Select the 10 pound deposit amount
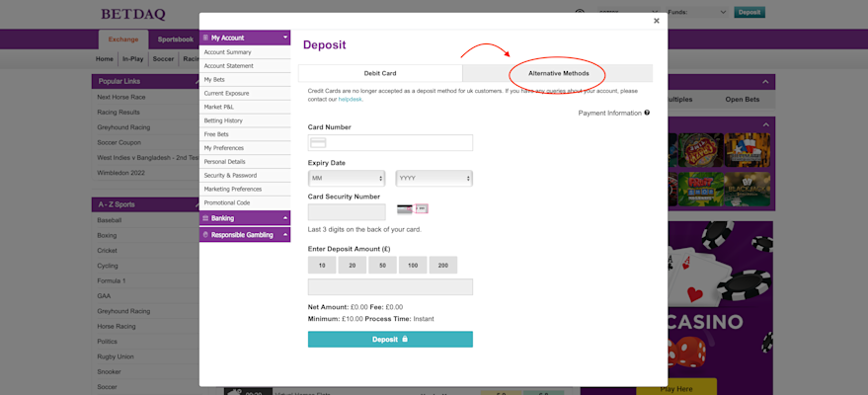Image resolution: width=868 pixels, height=395 pixels. (x=322, y=265)
